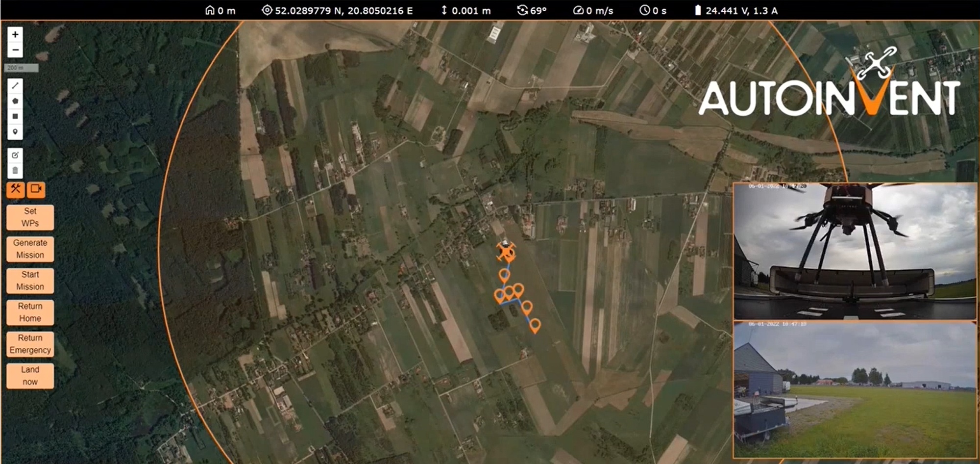Click the flight time clock icon

(644, 10)
